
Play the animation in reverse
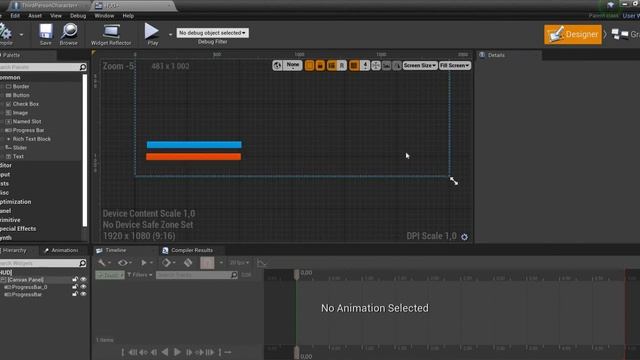tap(165, 352)
